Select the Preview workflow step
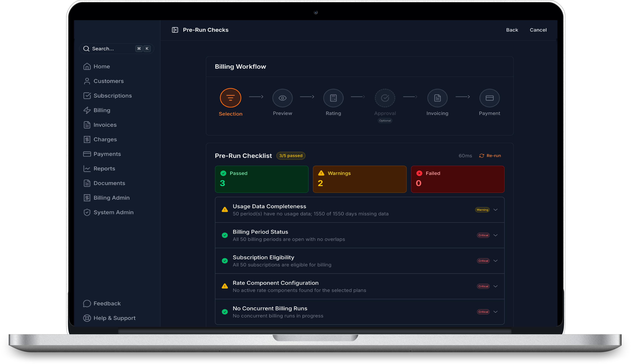 click(282, 98)
